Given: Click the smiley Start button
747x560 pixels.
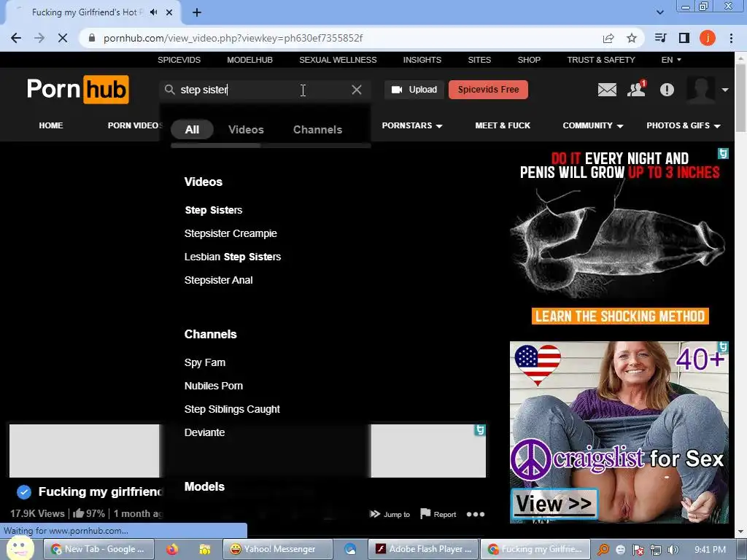Looking at the screenshot, I should (20, 548).
